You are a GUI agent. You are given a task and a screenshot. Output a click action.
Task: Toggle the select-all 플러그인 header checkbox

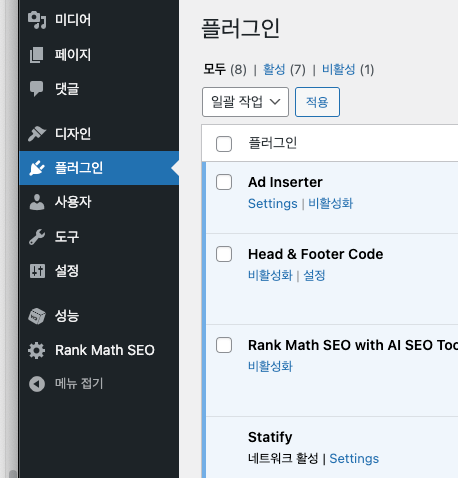coord(224,144)
